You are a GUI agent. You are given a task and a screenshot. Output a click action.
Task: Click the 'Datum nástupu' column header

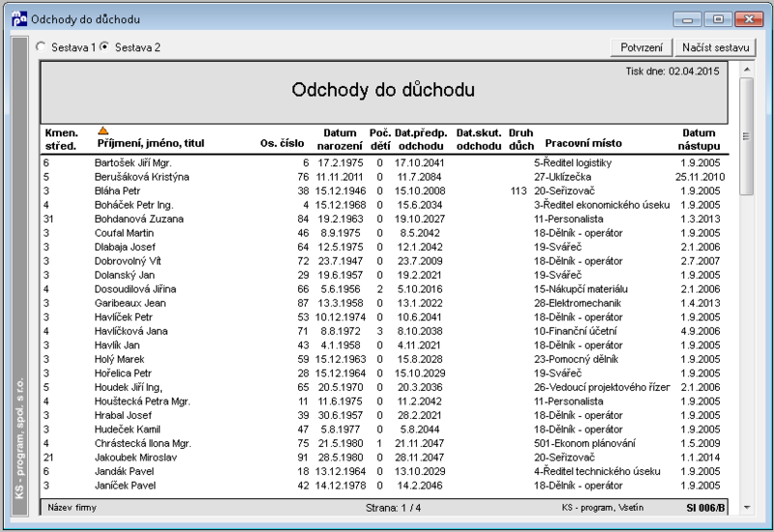click(699, 139)
